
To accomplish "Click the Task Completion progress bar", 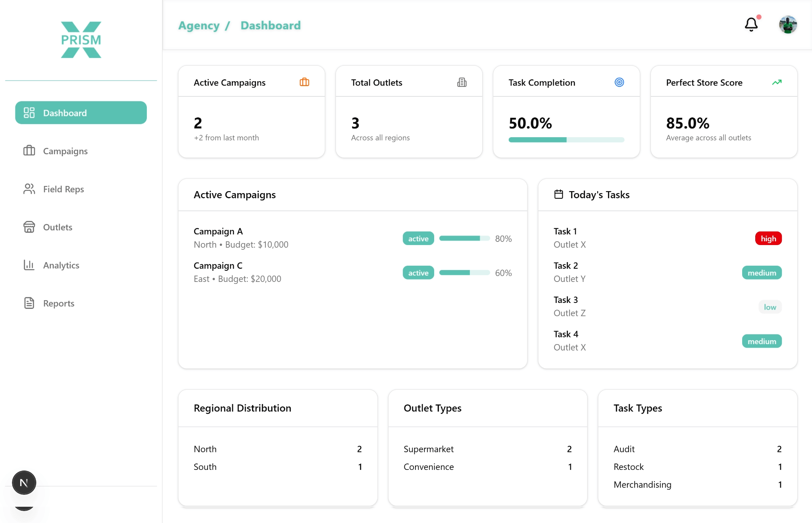I will click(566, 140).
